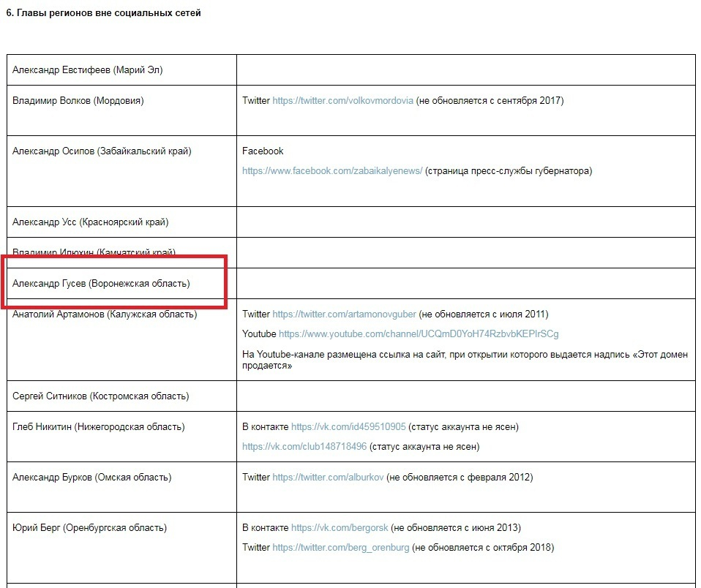Open the vk.com/club148718496 link
The width and height of the screenshot is (701, 588).
304,447
